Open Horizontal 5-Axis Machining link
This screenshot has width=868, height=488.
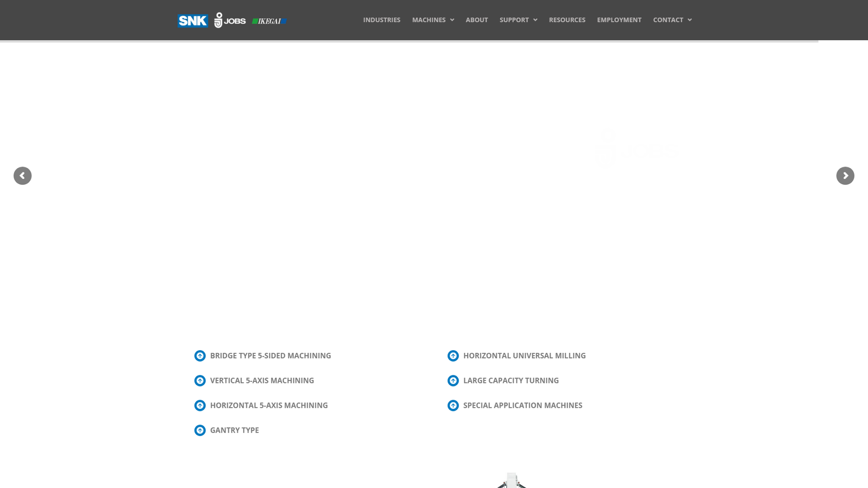point(269,406)
